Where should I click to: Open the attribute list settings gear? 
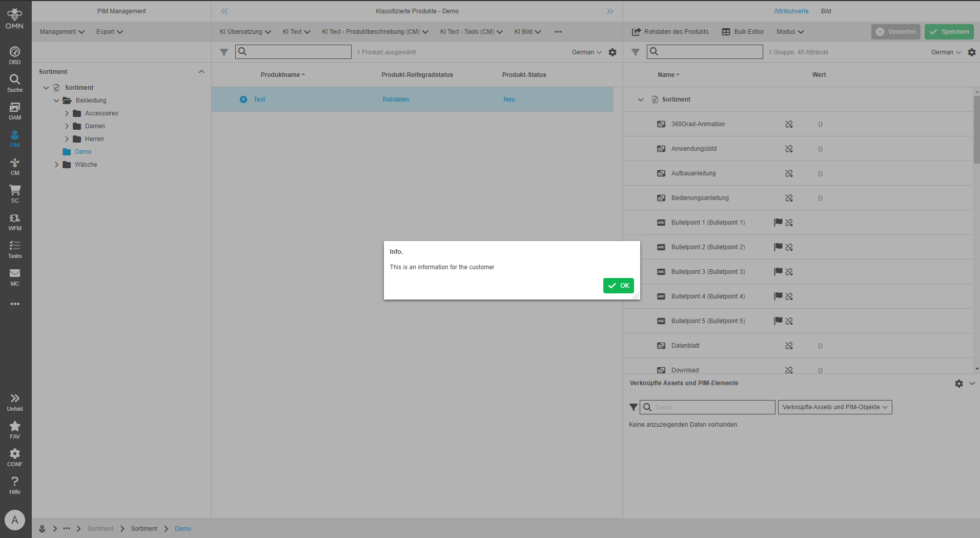pyautogui.click(x=972, y=52)
